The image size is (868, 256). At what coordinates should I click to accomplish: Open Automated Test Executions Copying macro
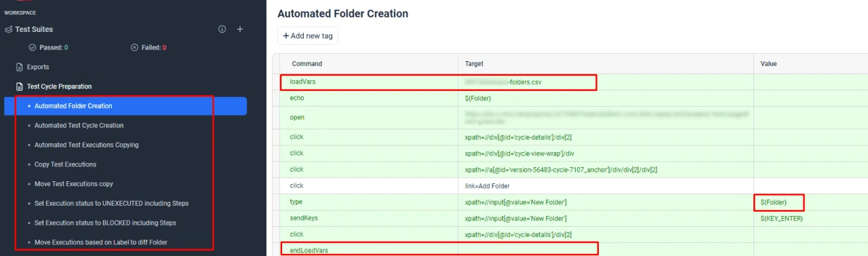pos(87,145)
